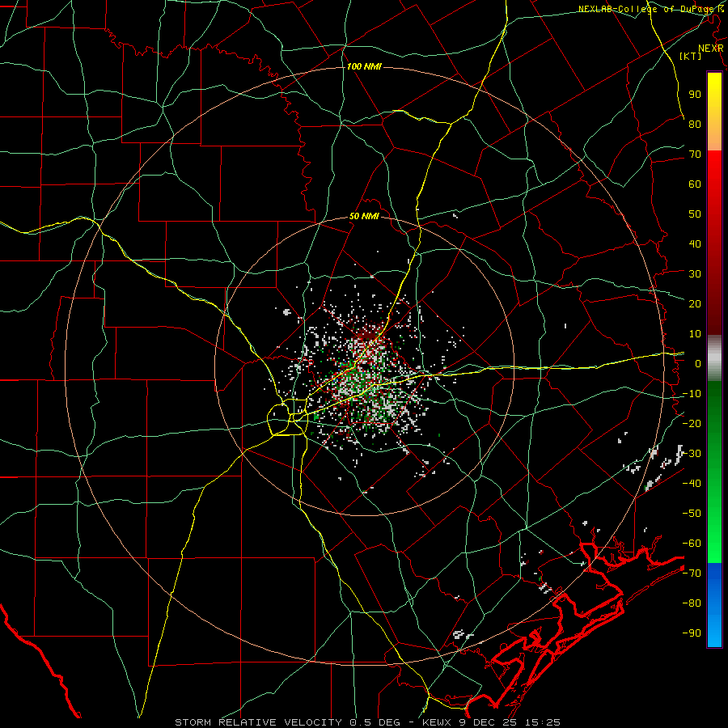
Task: Click the -90 scale value
Action: coord(692,633)
